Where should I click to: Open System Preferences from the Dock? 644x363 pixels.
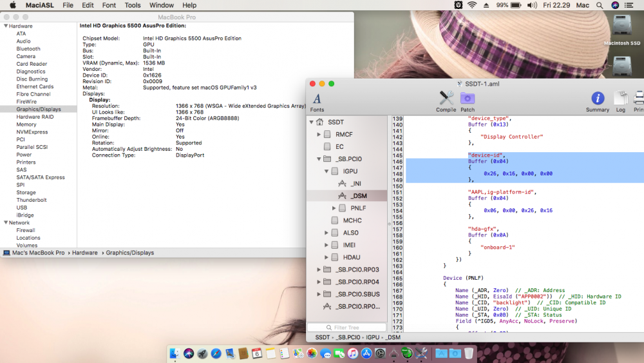tap(380, 353)
